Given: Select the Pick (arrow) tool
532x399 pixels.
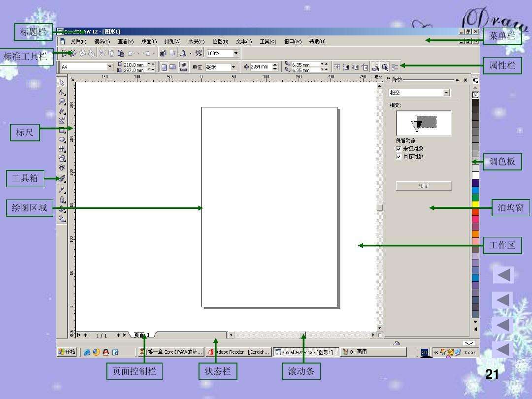Looking at the screenshot, I should pyautogui.click(x=62, y=82).
